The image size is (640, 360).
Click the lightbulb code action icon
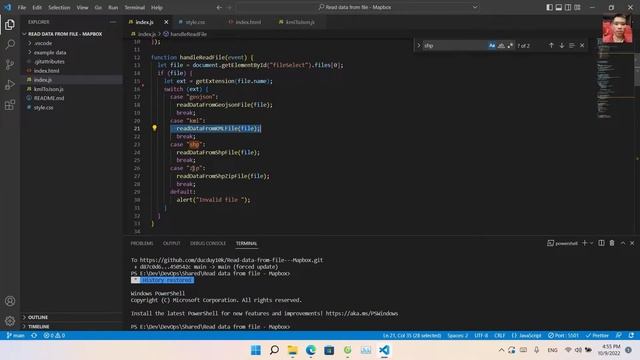click(154, 128)
